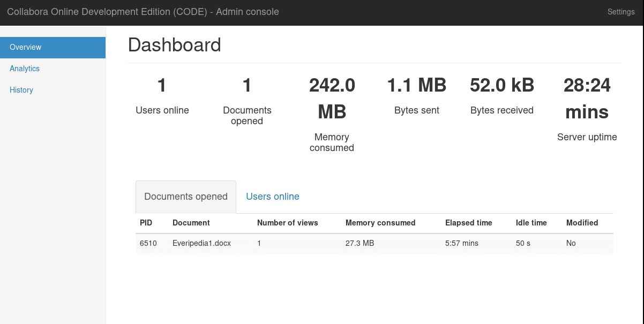Open the Settings link in top bar
The image size is (644, 324).
[x=620, y=12]
